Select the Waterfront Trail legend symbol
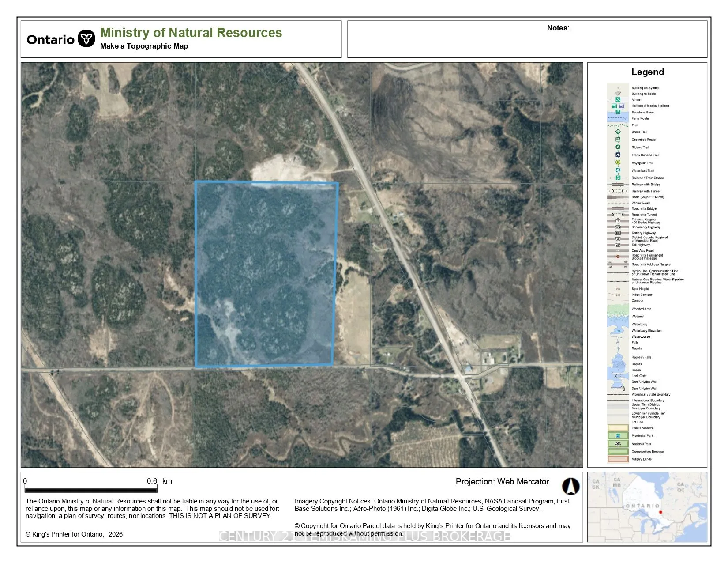 click(618, 170)
